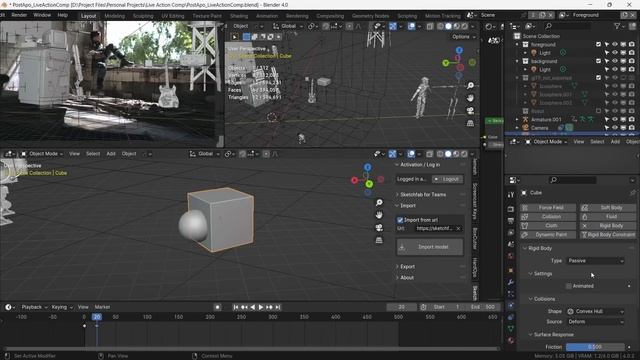Click the current frame number field
Screen dimensions: 640x360
tap(402, 307)
